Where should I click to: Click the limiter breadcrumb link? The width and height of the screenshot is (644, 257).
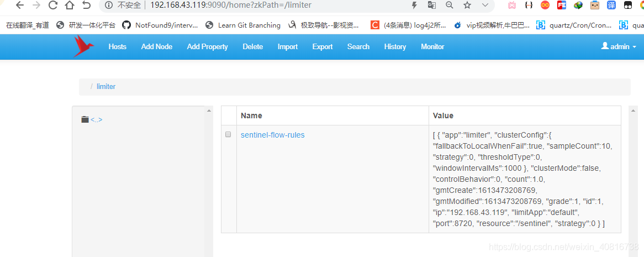(106, 86)
